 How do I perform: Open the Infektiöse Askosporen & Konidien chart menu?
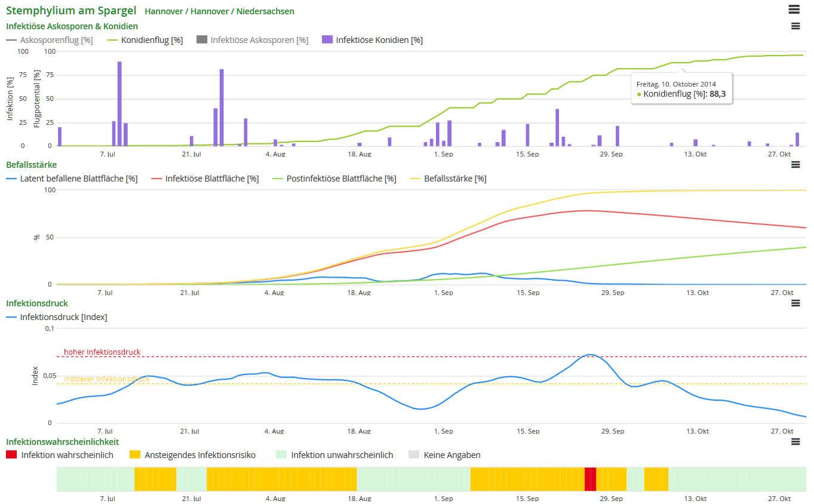click(795, 26)
